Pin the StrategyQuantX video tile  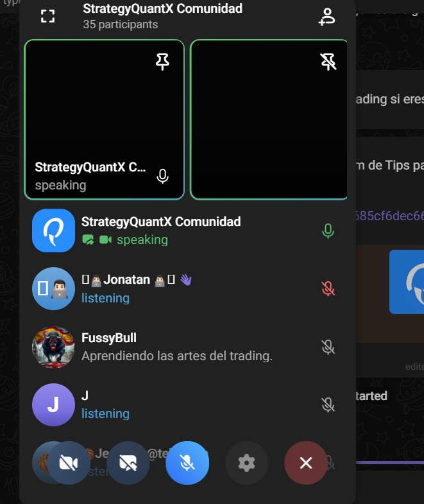coord(162,62)
